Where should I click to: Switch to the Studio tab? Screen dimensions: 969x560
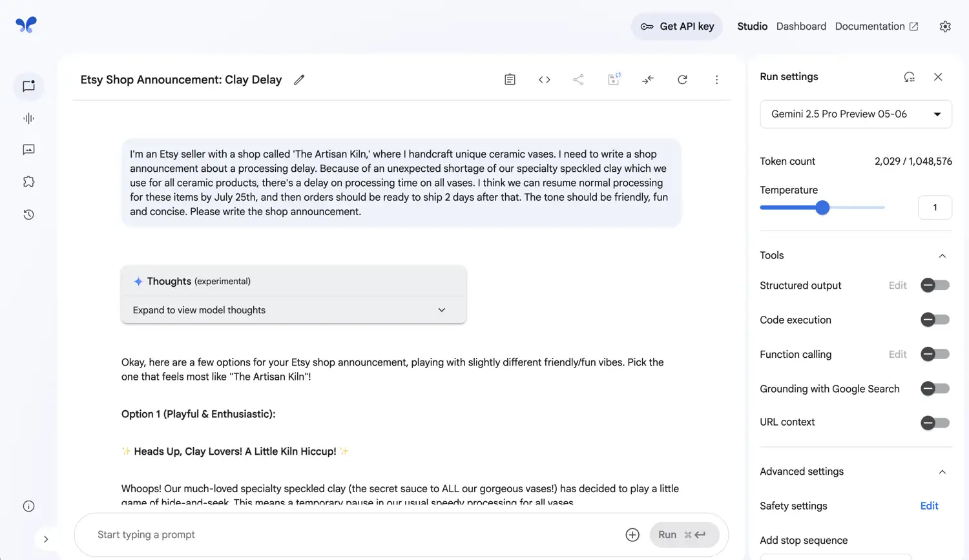point(753,26)
